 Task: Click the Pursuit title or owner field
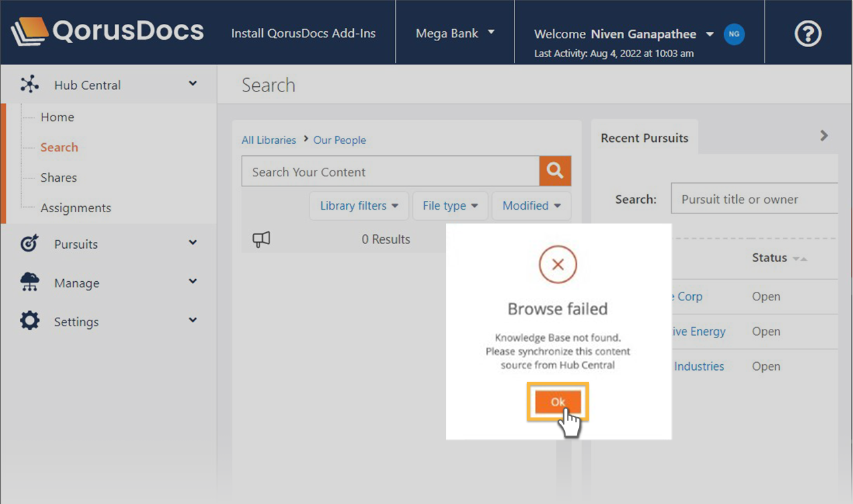pos(755,199)
